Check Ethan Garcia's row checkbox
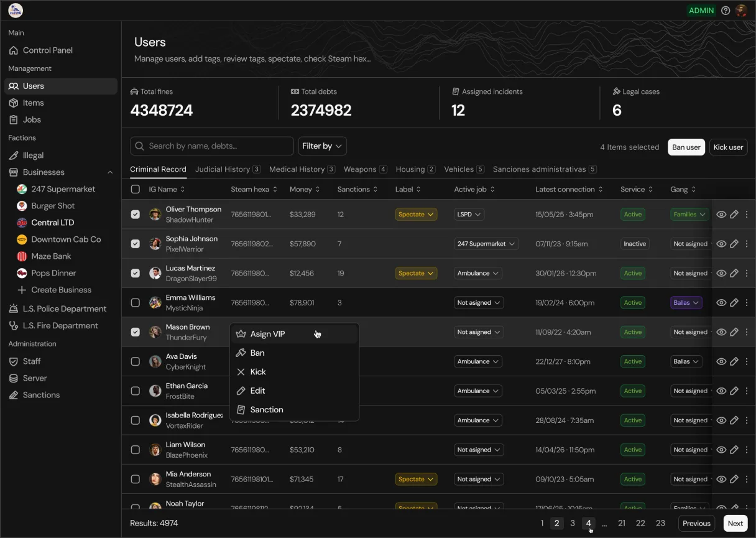 point(136,391)
